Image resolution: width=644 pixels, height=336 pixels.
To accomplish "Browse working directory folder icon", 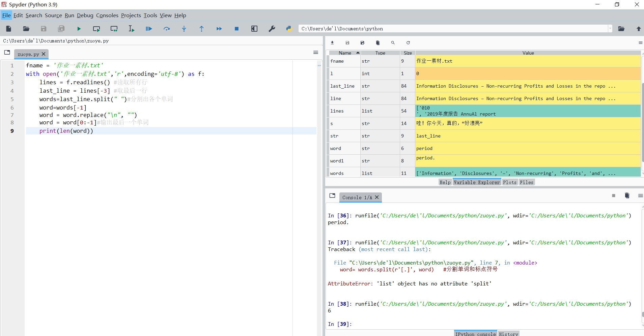I will [x=621, y=29].
